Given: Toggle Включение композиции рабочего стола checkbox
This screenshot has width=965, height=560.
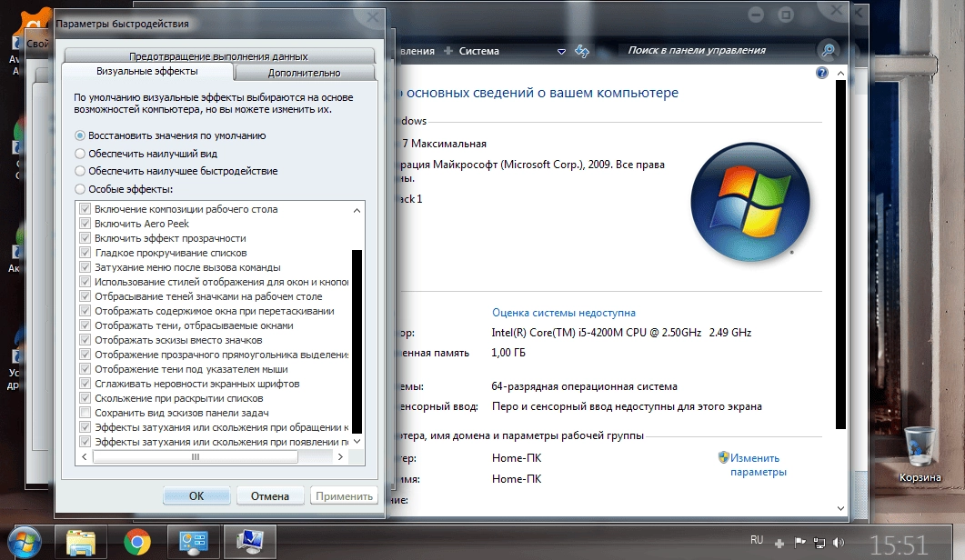Looking at the screenshot, I should pos(85,208).
